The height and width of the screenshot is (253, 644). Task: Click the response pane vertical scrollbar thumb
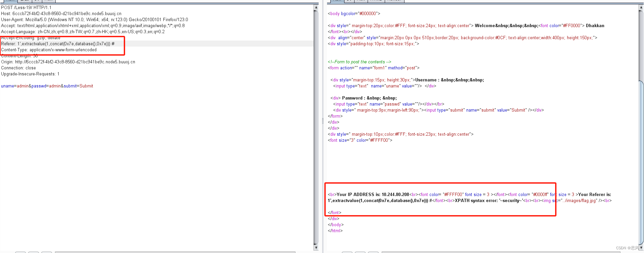coord(641,163)
